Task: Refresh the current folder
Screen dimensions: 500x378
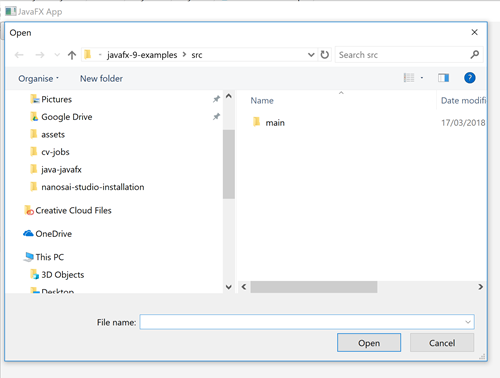Action: [324, 55]
